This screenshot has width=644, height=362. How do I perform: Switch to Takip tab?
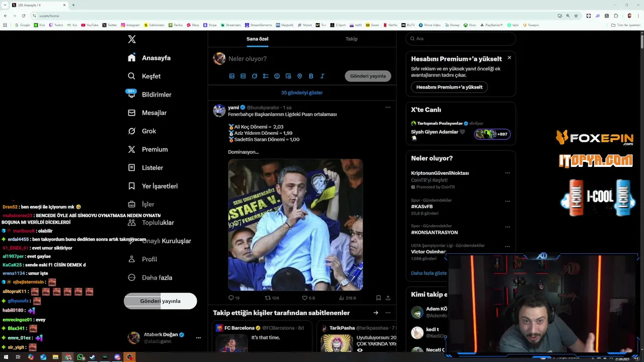coord(351,39)
